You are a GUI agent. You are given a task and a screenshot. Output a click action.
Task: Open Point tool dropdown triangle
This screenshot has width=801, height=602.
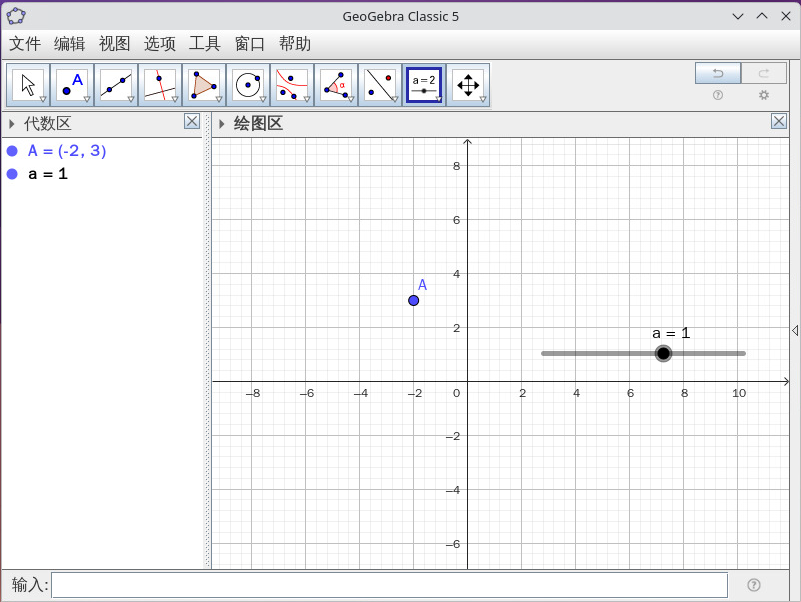tap(87, 99)
